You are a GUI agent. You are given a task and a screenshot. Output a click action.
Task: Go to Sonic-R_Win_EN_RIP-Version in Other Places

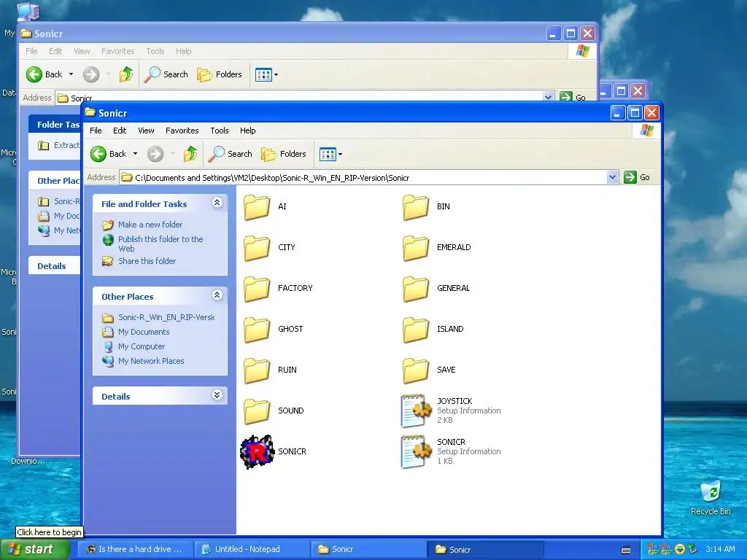tap(166, 317)
